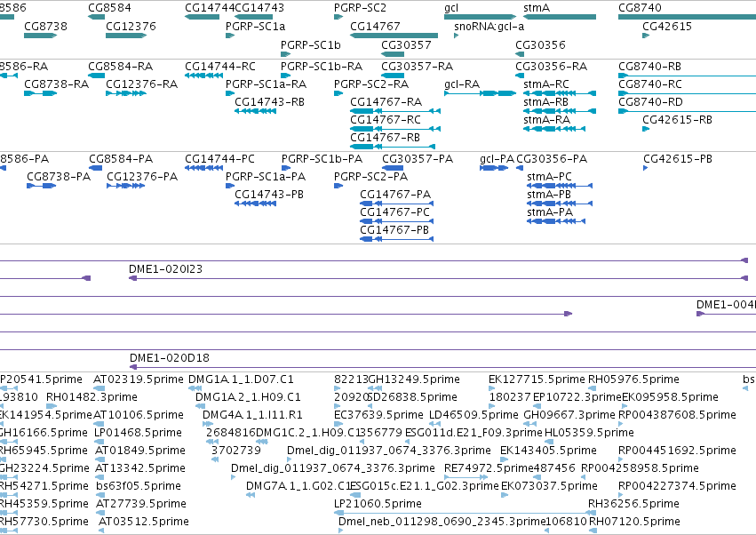Click the RH05976.5prime EST label
756x535 pixels.
tap(633, 379)
